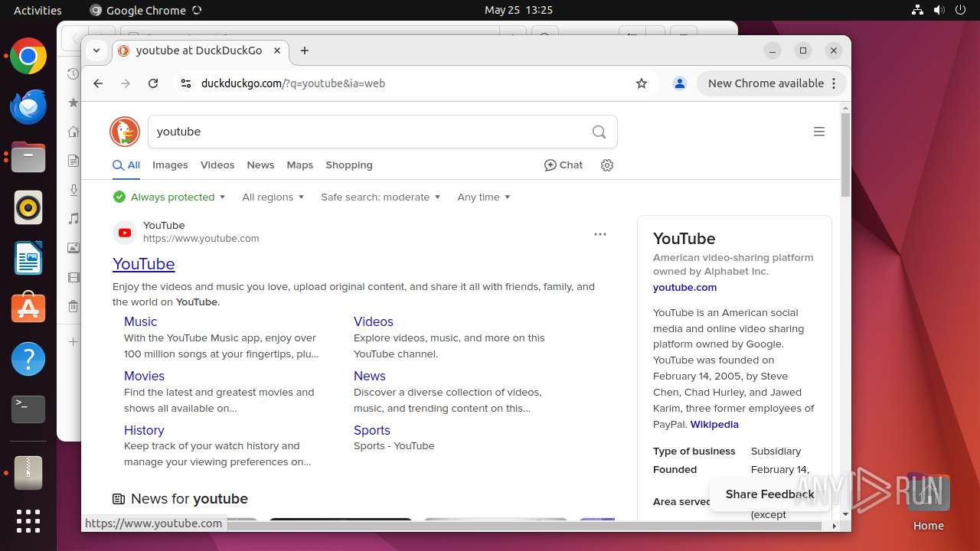Launch Thunderbird Mail from the dock
Viewport: 980px width, 551px height.
click(x=28, y=107)
